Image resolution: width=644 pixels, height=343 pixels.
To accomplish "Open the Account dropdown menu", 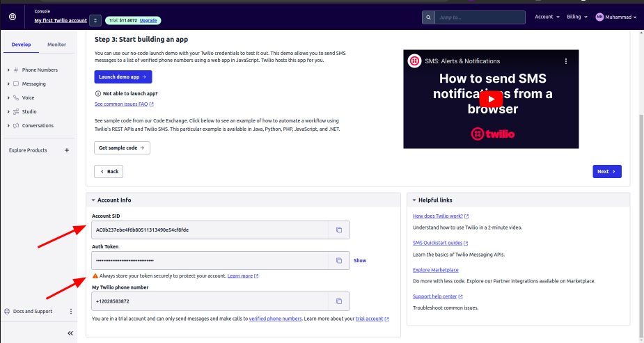I will tap(547, 17).
